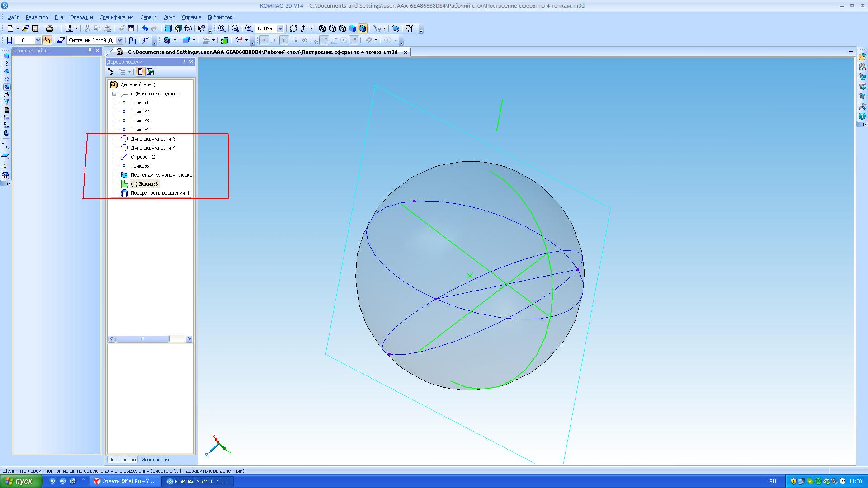This screenshot has height=488, width=868.
Task: Click the Edit Part cube icon in left toolbar
Action: tap(6, 56)
